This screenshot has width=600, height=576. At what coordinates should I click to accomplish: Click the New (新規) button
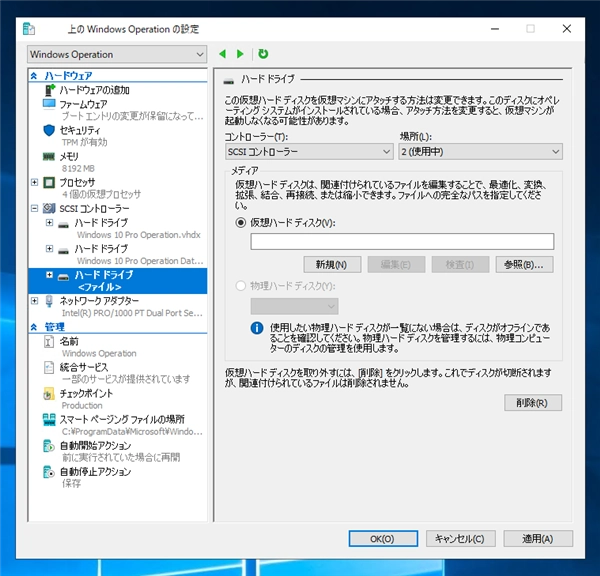click(332, 264)
